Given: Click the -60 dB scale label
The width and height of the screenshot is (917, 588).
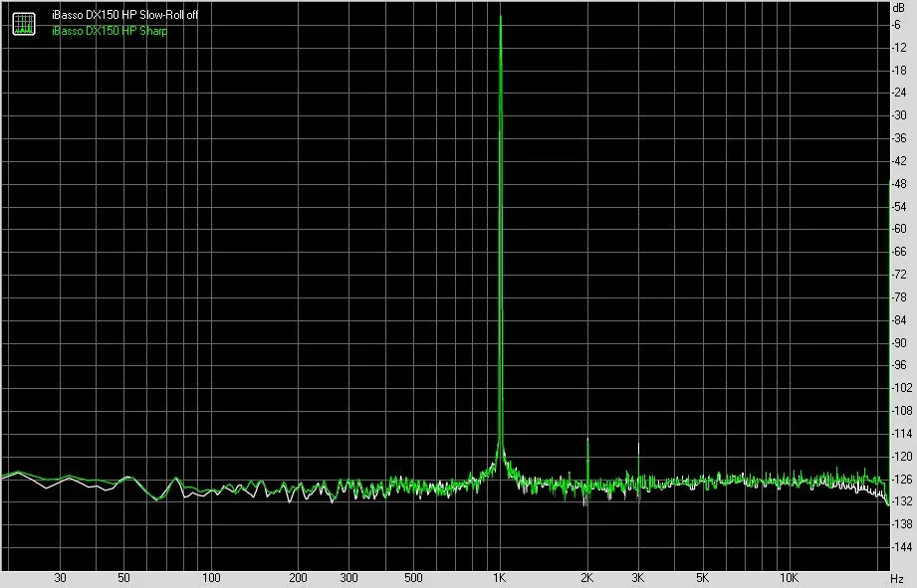Looking at the screenshot, I should tap(899, 229).
